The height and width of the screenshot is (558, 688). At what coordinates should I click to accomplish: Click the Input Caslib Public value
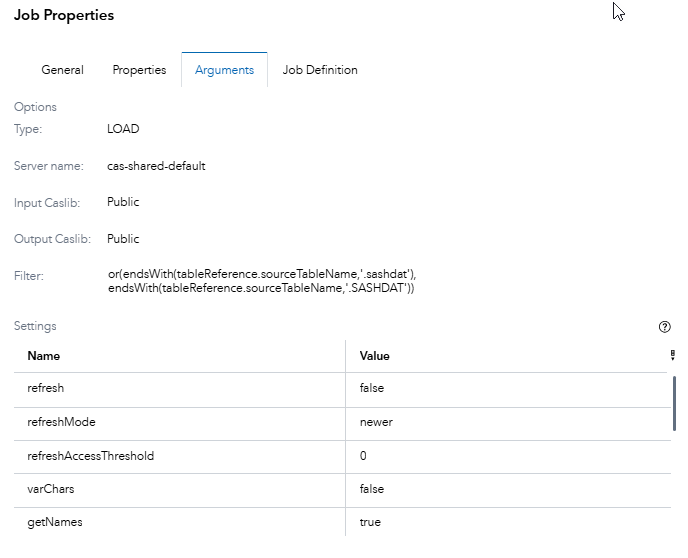pyautogui.click(x=123, y=202)
